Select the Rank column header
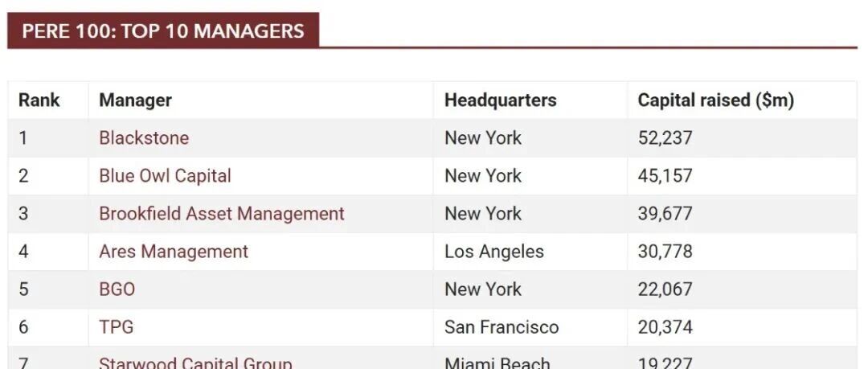 pyautogui.click(x=39, y=100)
